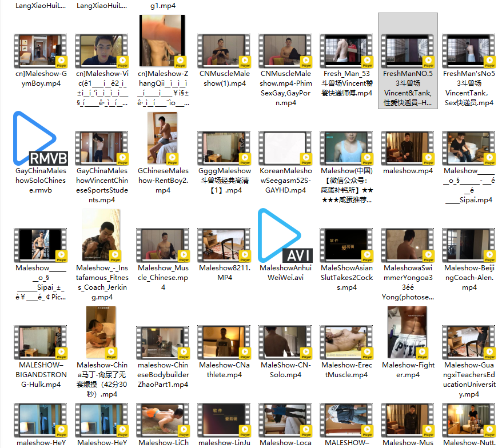498x448 pixels.
Task: Select the maleshow.mp4 video icon
Action: pyautogui.click(x=408, y=147)
